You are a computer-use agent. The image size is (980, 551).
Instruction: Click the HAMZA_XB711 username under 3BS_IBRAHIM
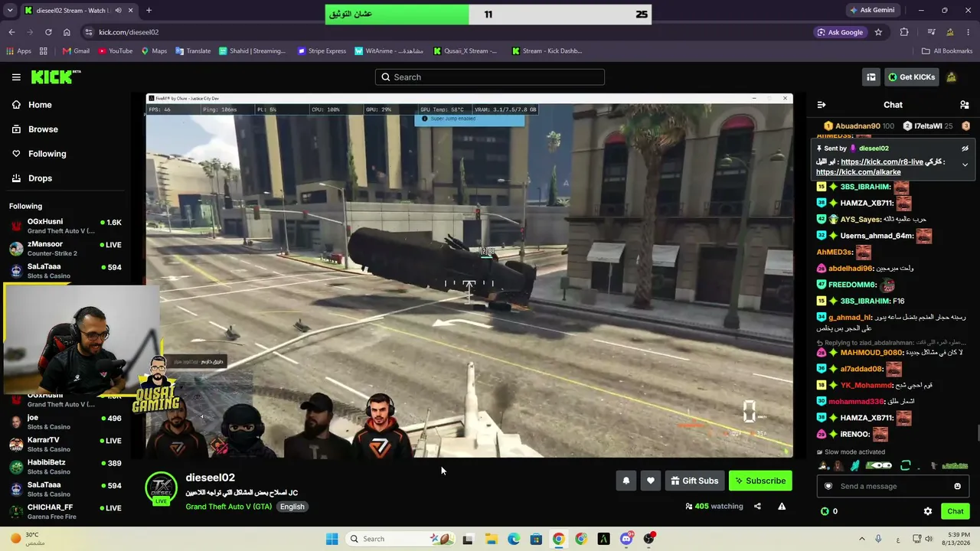point(867,204)
